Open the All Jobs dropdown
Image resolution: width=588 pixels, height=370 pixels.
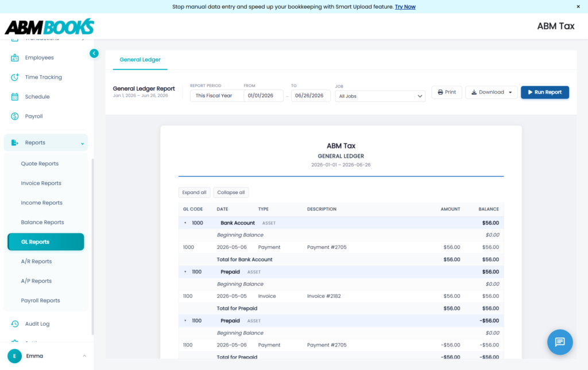tap(380, 96)
